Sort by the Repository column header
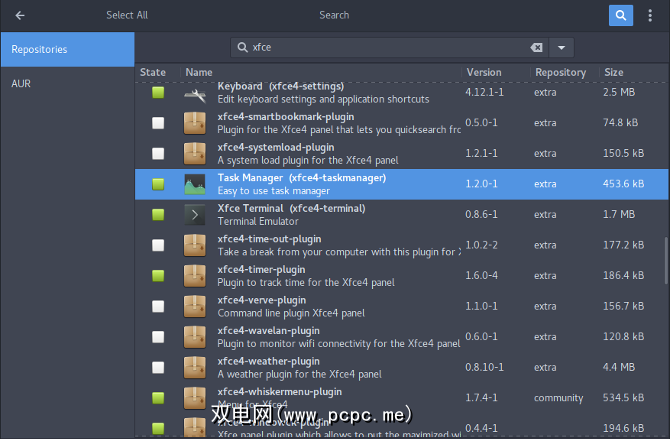670x439 pixels. pos(560,72)
